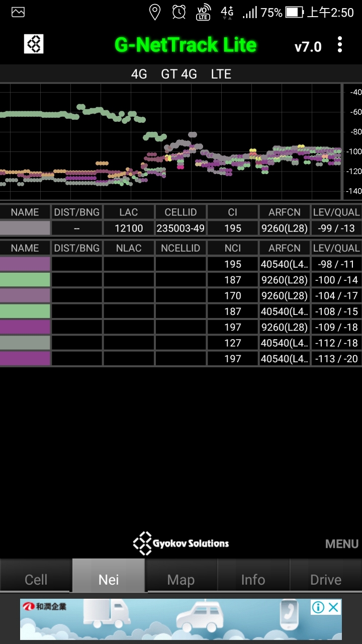Screen dimensions: 362x644
Task: Tap the Gyokov Solutions logo
Action: (x=181, y=543)
